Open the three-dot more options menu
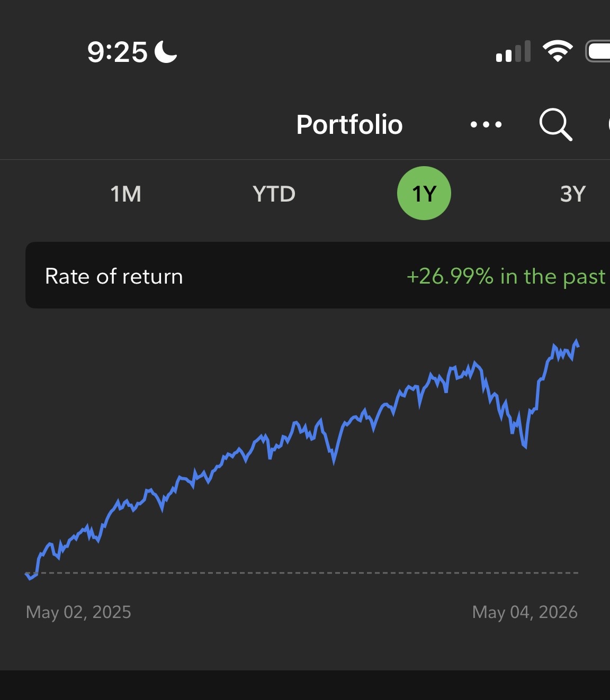 [486, 125]
